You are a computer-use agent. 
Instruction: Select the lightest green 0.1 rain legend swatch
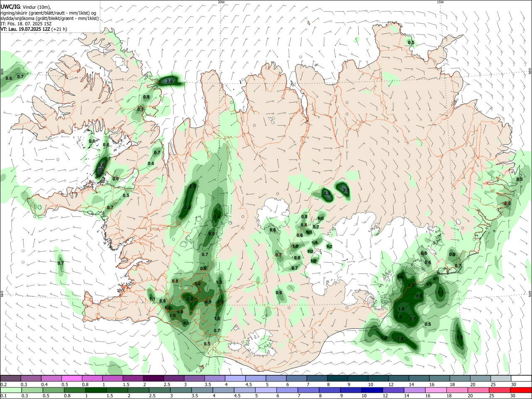click(x=10, y=390)
